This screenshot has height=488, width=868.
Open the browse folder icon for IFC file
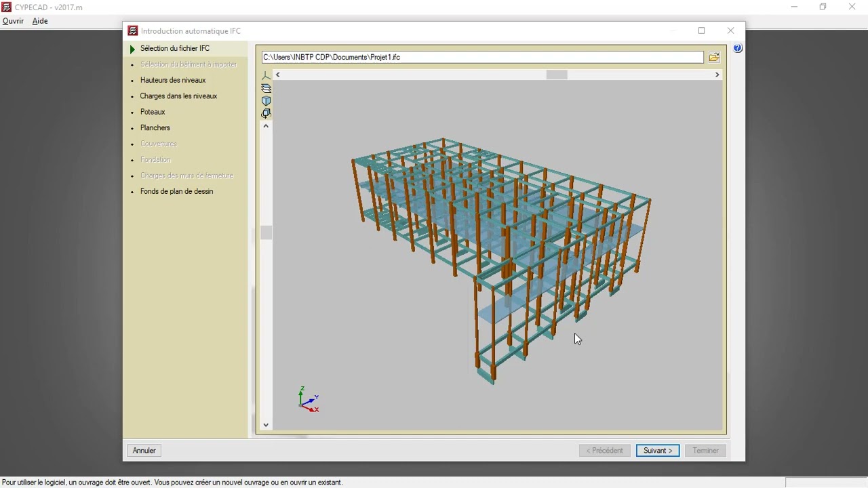714,58
